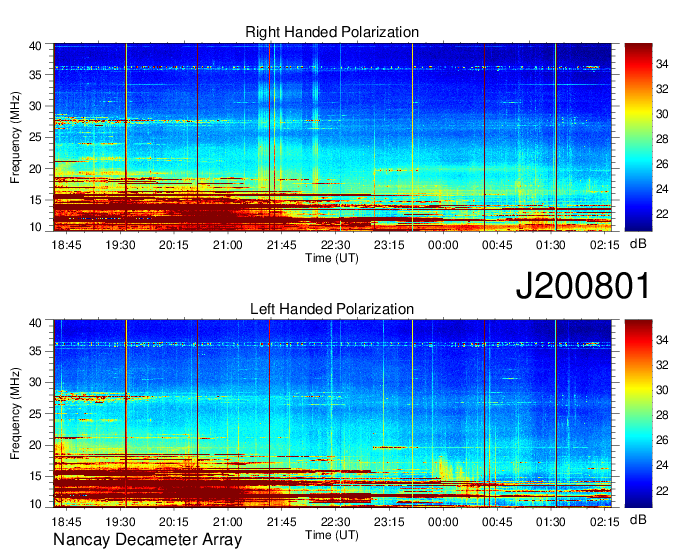Click dB unit beside Left Handed color bar
This screenshot has height=552, width=680.
tap(638, 519)
